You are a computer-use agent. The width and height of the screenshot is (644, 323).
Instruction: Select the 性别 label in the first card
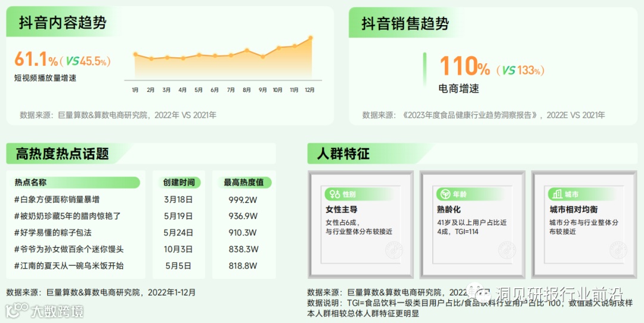[349, 194]
